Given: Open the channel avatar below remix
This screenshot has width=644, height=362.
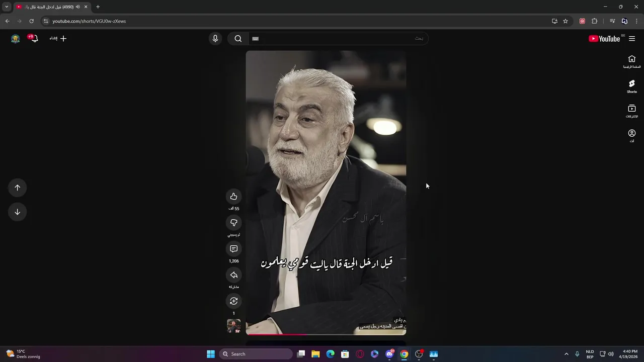Looking at the screenshot, I should pyautogui.click(x=233, y=326).
